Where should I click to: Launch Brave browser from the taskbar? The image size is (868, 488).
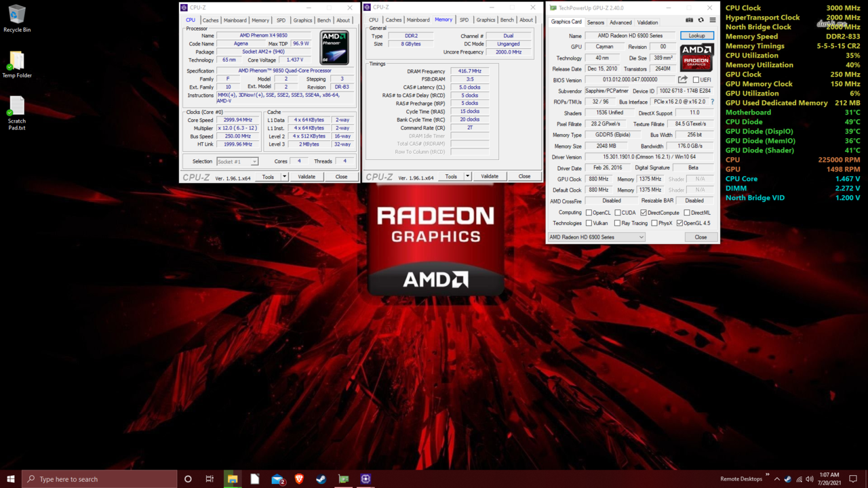pyautogui.click(x=299, y=479)
